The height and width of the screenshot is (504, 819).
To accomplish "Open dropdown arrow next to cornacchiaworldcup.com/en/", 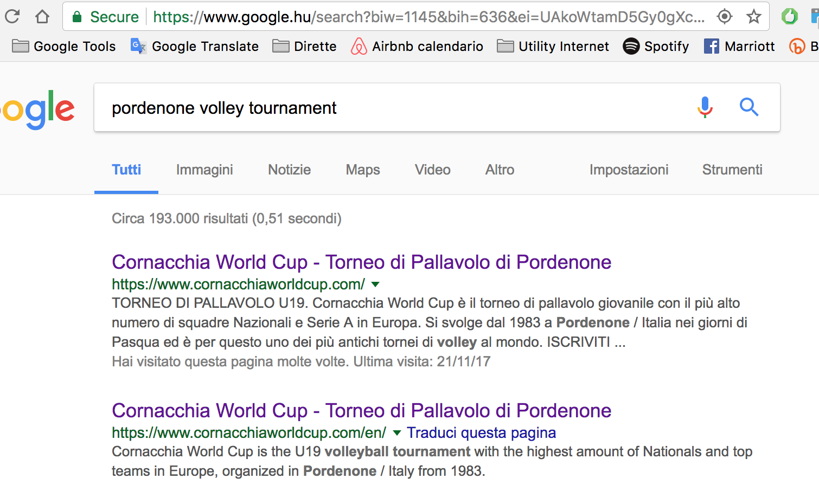I will click(x=397, y=432).
